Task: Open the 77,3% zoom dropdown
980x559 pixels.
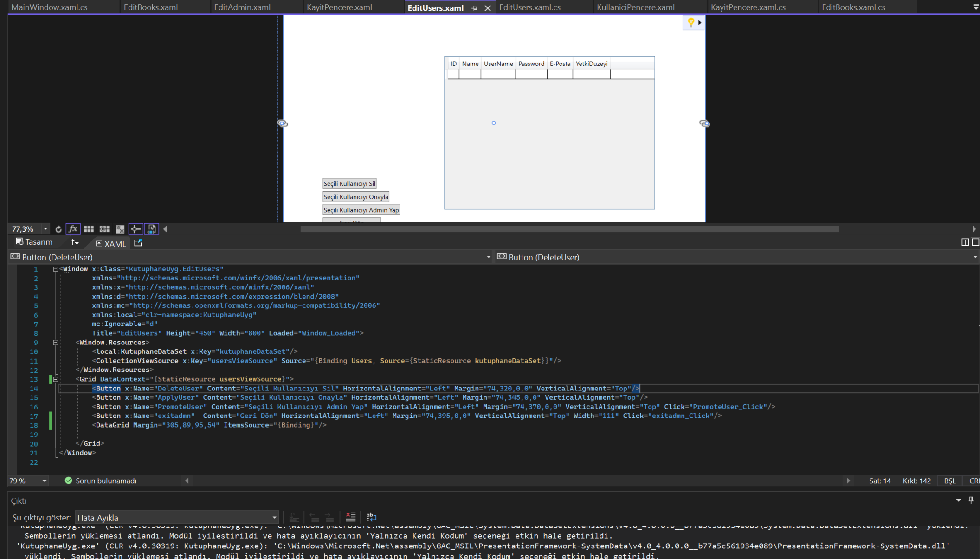Action: point(45,229)
